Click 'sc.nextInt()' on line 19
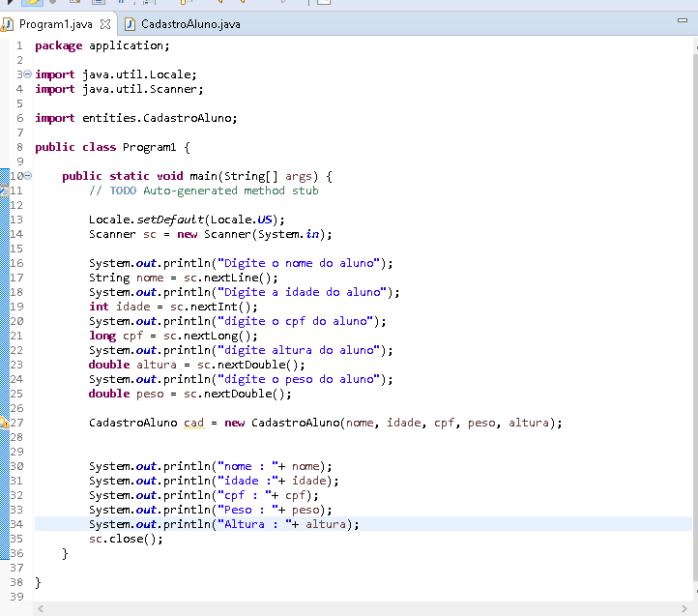This screenshot has width=698, height=616. coord(210,307)
